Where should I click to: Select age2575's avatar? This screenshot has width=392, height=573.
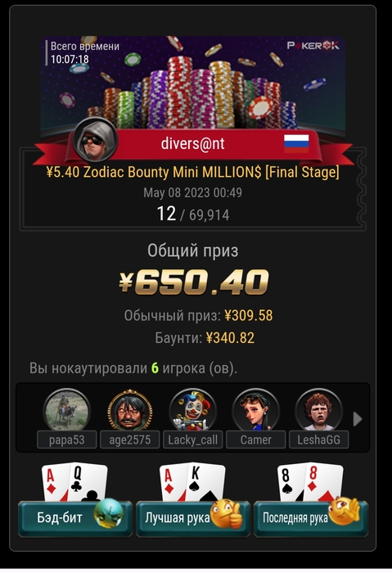(129, 410)
